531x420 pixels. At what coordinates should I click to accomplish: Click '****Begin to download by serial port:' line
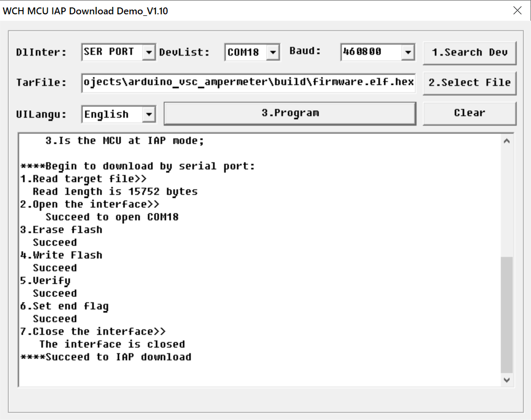click(x=138, y=166)
